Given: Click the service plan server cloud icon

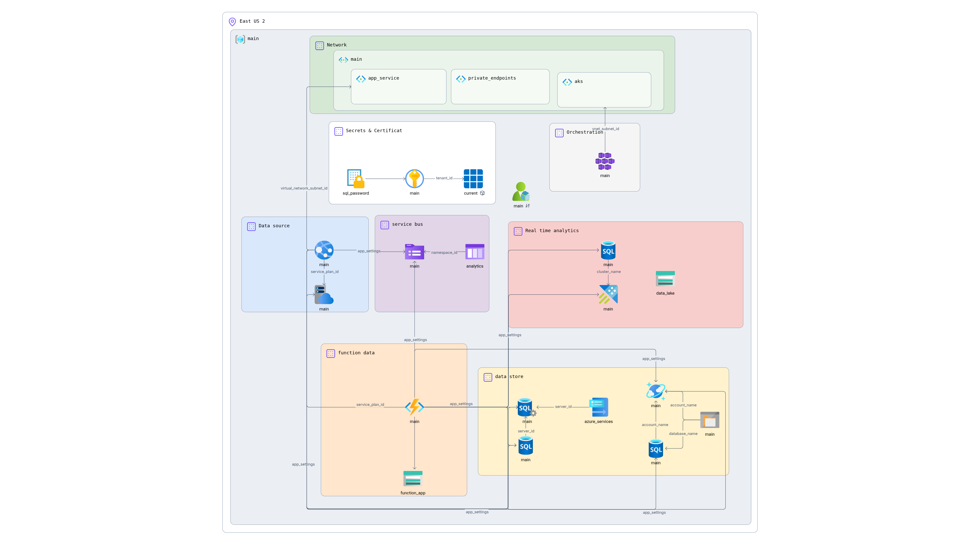Looking at the screenshot, I should [324, 295].
